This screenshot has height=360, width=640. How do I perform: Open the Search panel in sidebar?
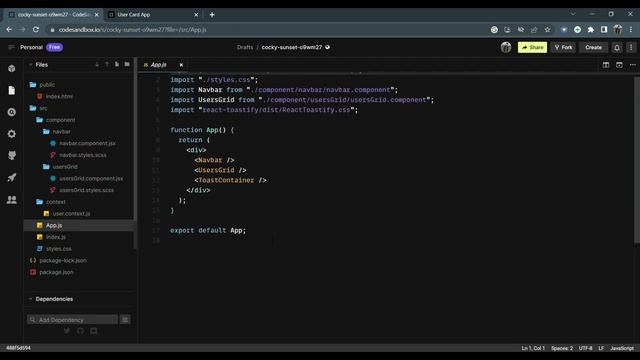pos(11,112)
